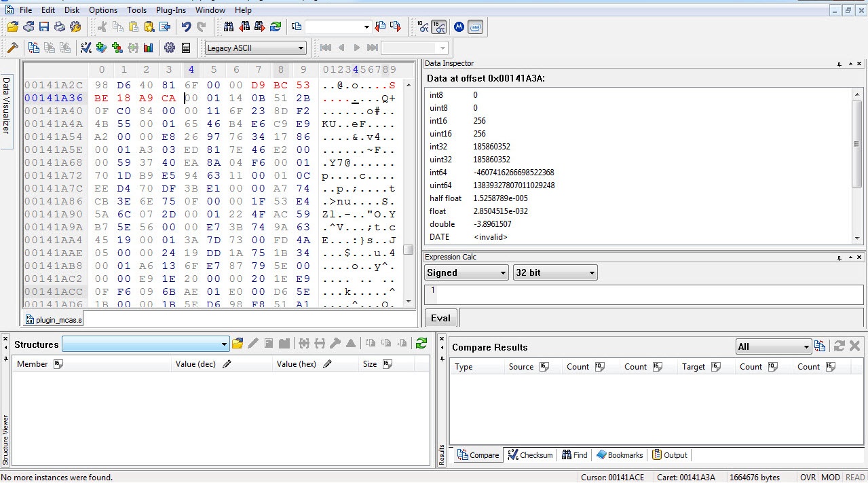Viewport: 868px width, 483px height.
Task: Click the Compare Files toolbar icon
Action: pyautogui.click(x=33, y=48)
